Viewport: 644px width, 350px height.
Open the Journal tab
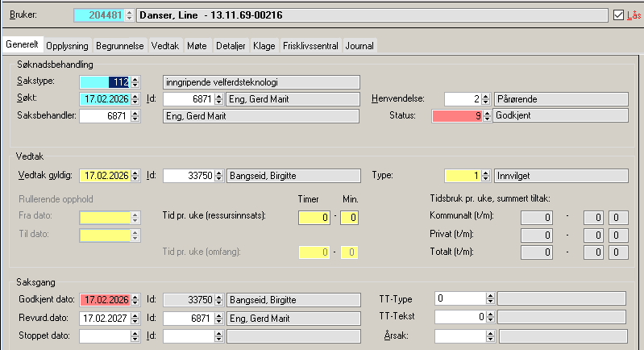click(359, 46)
